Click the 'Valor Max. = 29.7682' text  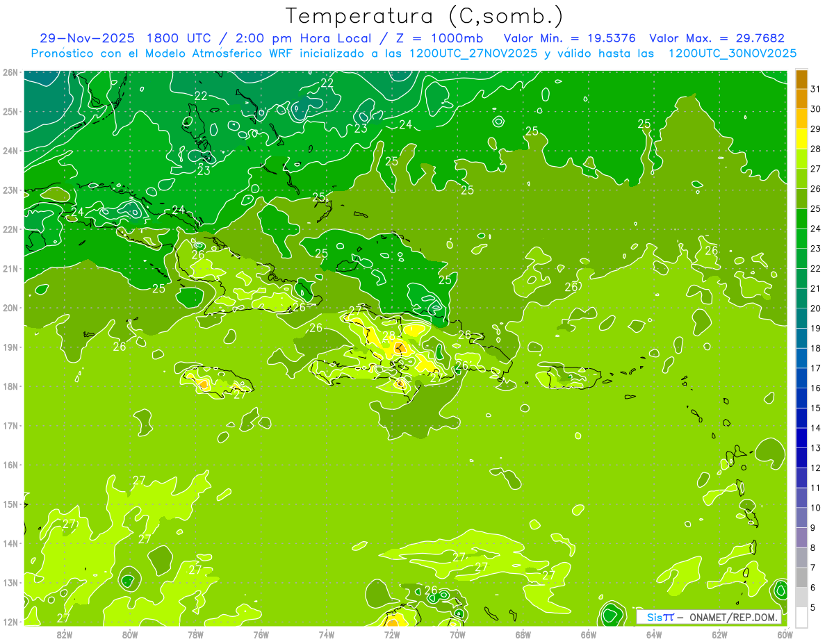717,38
